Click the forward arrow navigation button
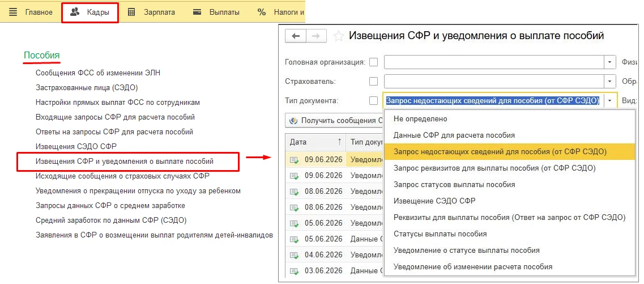Viewport: 644px width, 284px height. [x=316, y=36]
